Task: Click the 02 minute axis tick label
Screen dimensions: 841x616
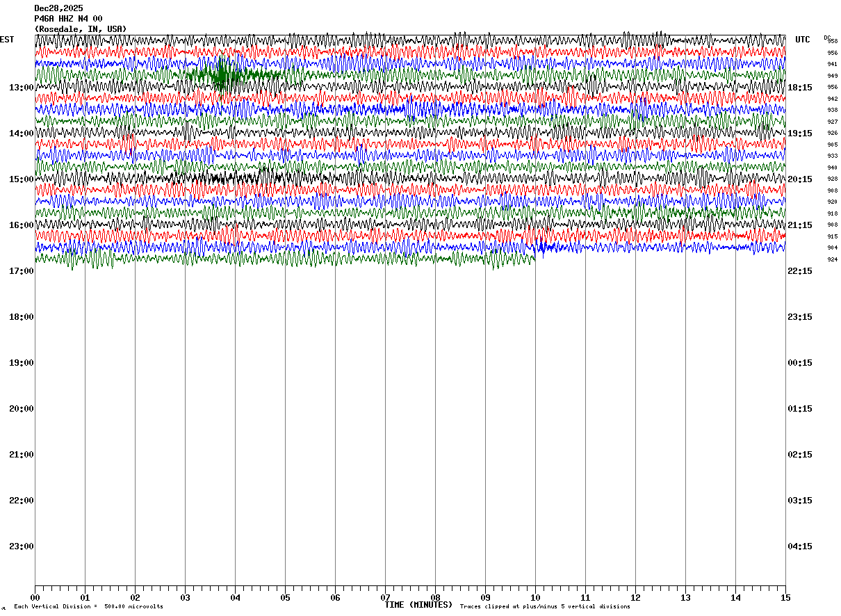Action: tap(135, 597)
